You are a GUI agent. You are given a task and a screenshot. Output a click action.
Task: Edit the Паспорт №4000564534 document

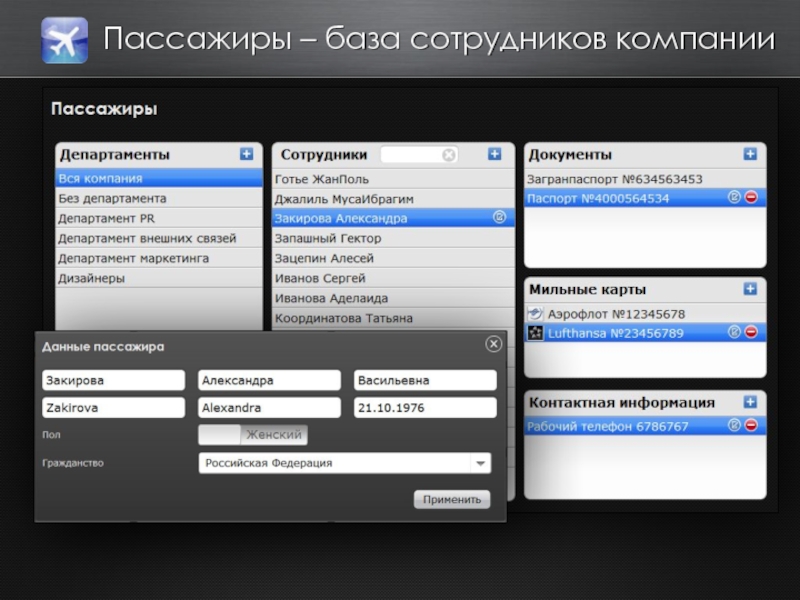pyautogui.click(x=734, y=197)
